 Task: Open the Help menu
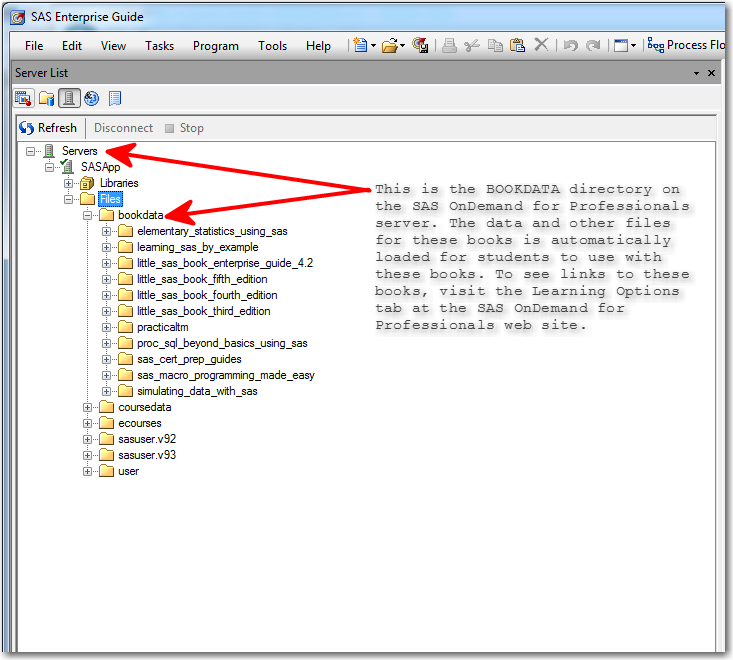(318, 46)
